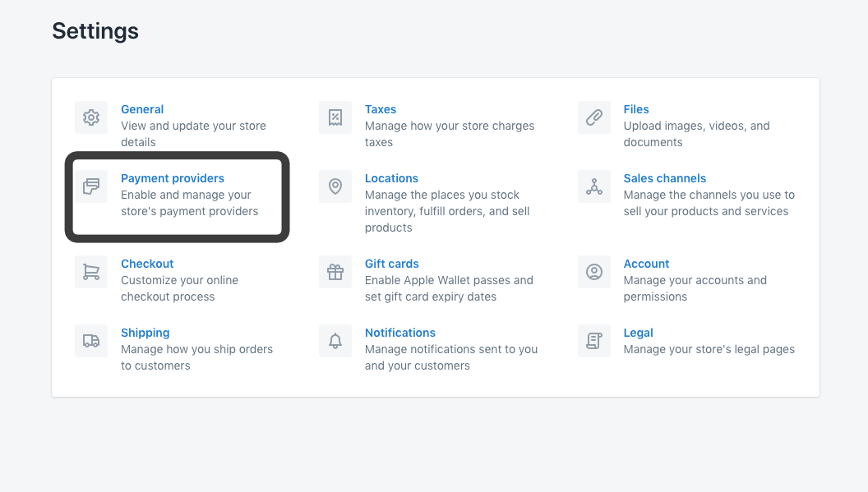Click the Taxes receipt icon
The height and width of the screenshot is (492, 868).
335,117
